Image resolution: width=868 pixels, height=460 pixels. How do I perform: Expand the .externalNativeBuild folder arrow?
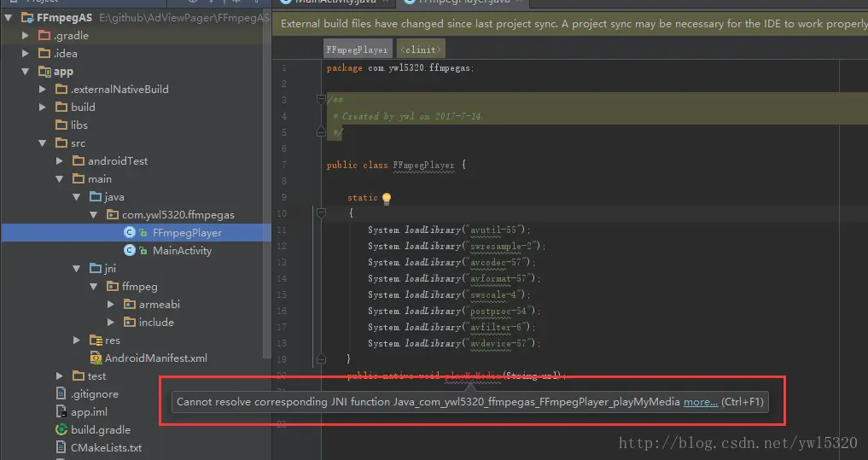[43, 89]
